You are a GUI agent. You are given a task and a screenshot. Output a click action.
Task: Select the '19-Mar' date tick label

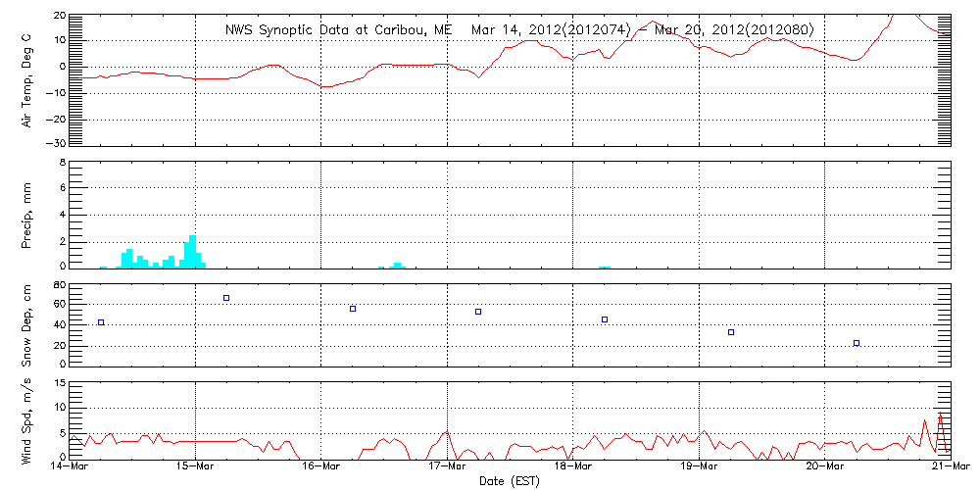pyautogui.click(x=699, y=468)
